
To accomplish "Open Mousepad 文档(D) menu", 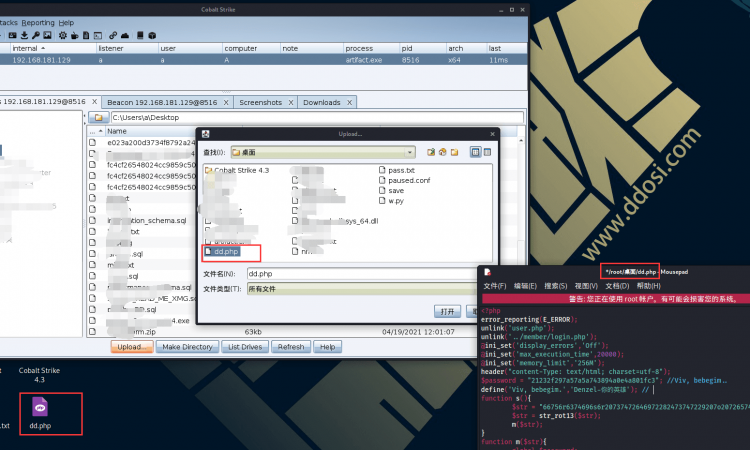I will tap(617, 286).
